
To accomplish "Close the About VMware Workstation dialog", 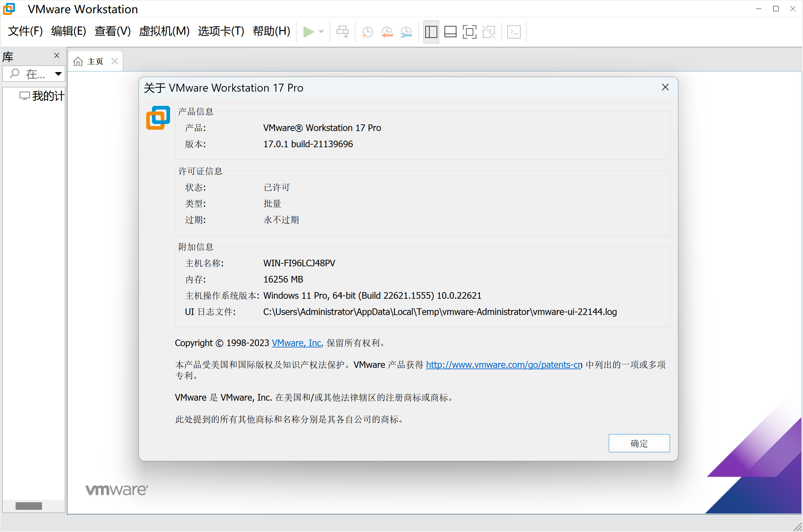I will 665,87.
